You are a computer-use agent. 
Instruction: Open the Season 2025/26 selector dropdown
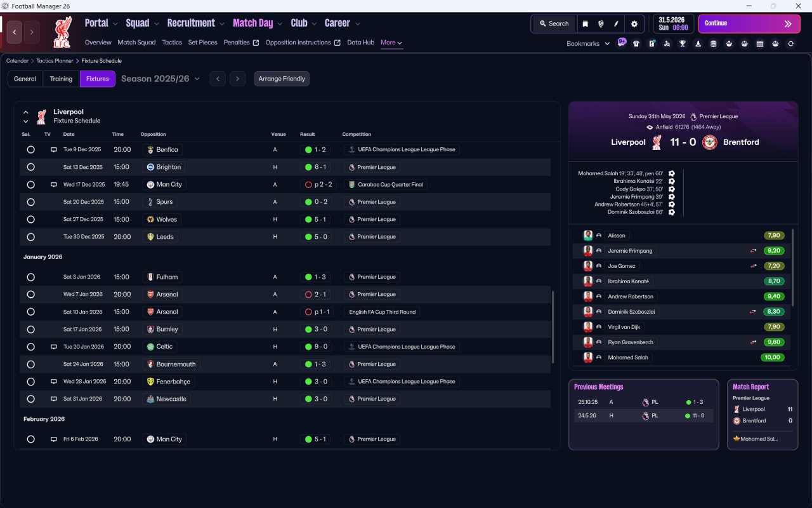(160, 79)
